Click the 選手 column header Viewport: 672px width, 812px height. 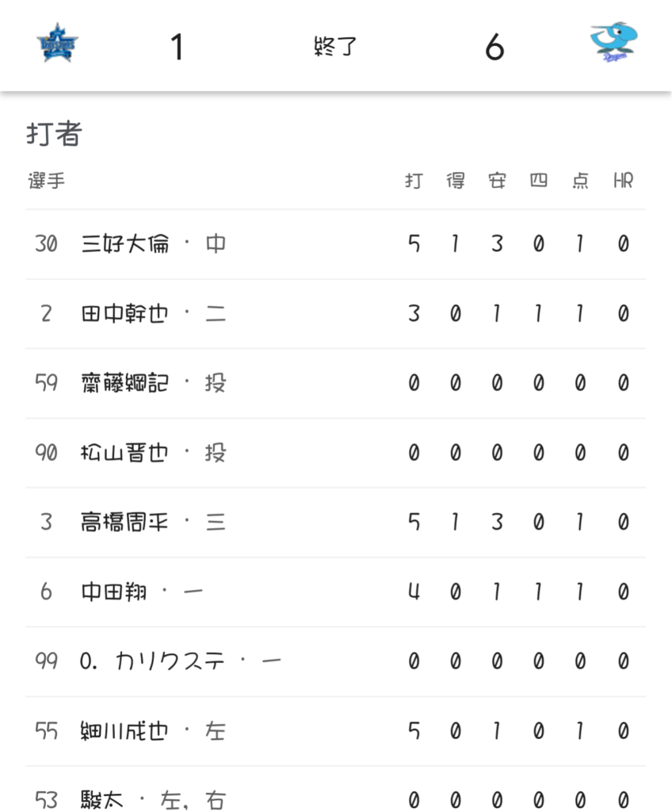pos(46,181)
